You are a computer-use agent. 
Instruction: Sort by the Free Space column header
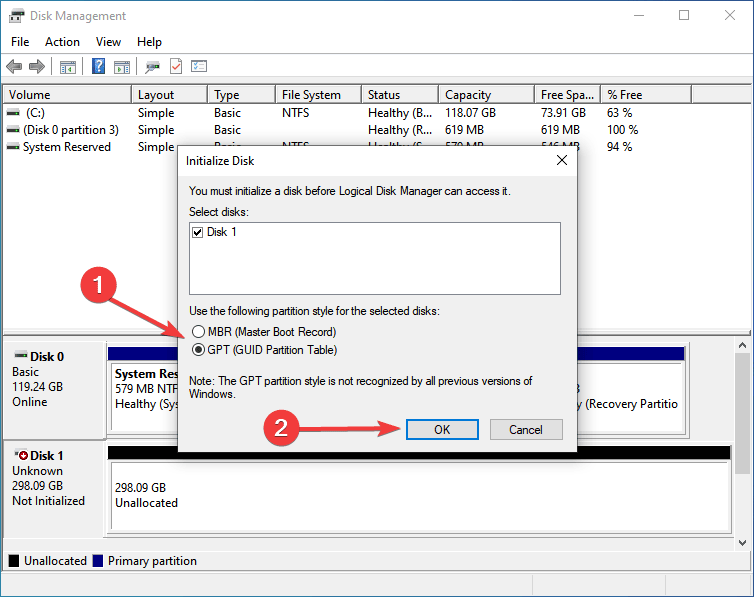click(x=567, y=95)
